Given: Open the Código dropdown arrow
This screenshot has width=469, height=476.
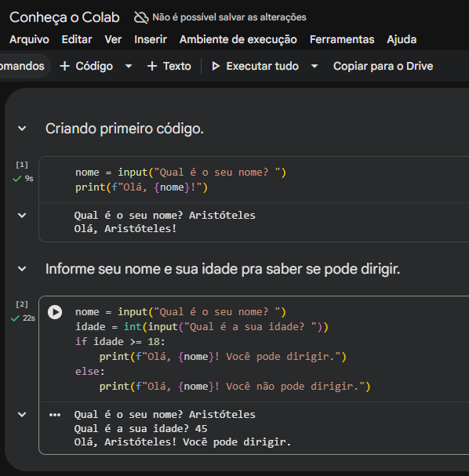Looking at the screenshot, I should [129, 66].
